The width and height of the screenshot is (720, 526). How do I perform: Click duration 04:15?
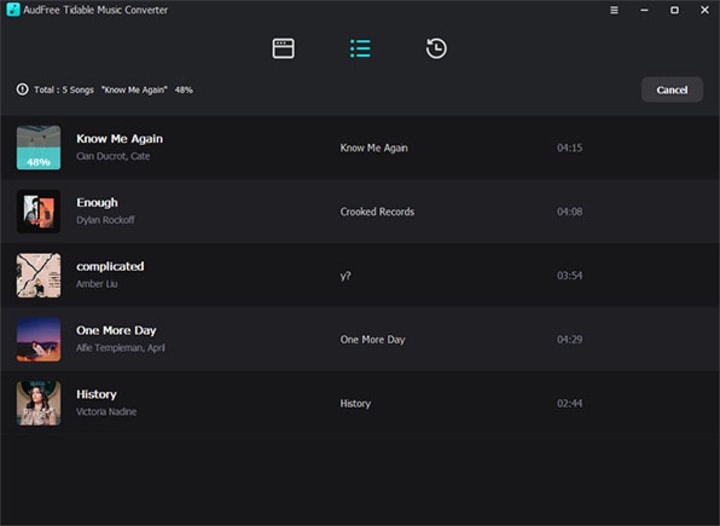569,148
